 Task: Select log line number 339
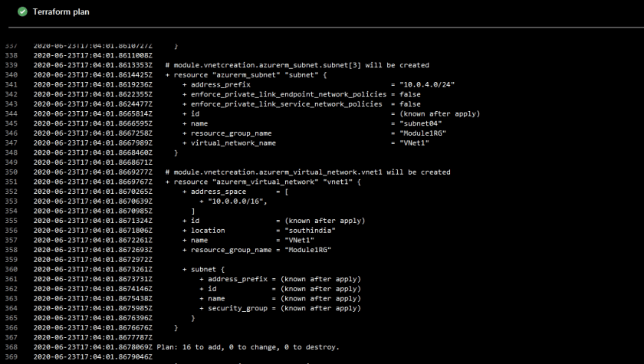11,65
